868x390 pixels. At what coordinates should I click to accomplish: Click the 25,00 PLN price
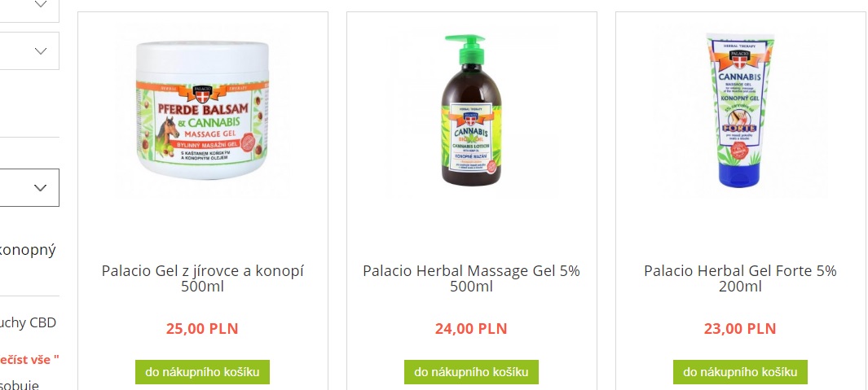202,329
